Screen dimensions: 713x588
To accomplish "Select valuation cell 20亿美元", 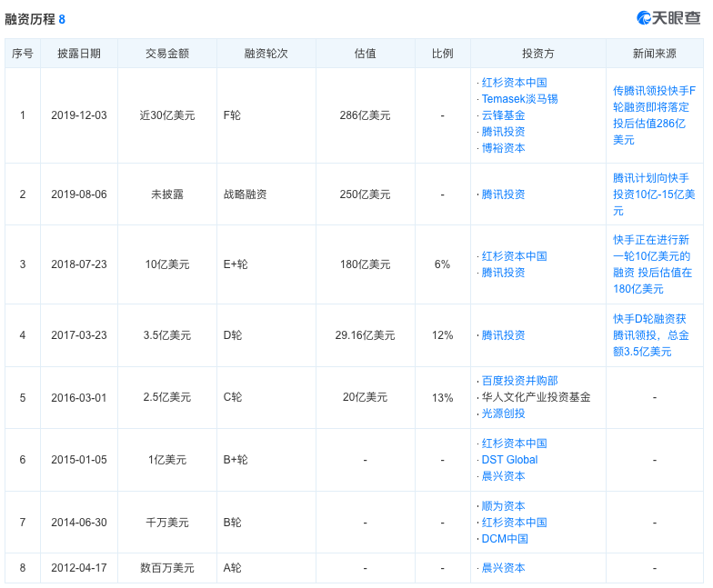I will click(x=366, y=397).
